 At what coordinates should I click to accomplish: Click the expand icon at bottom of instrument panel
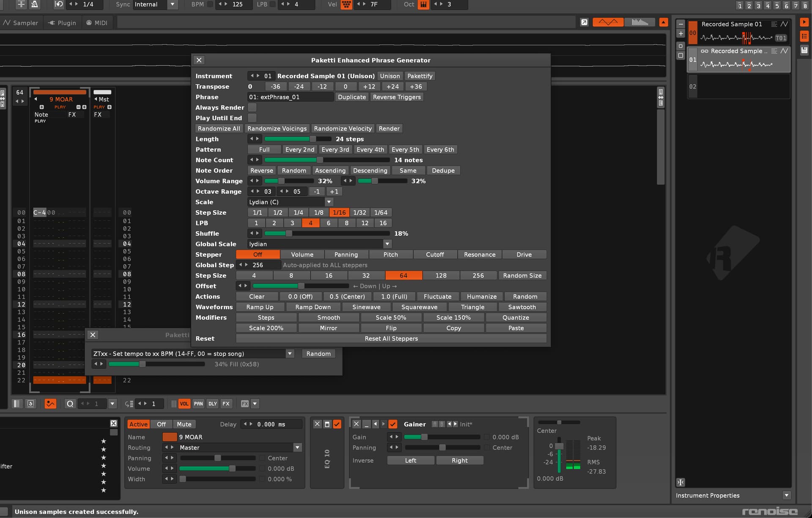pyautogui.click(x=680, y=482)
